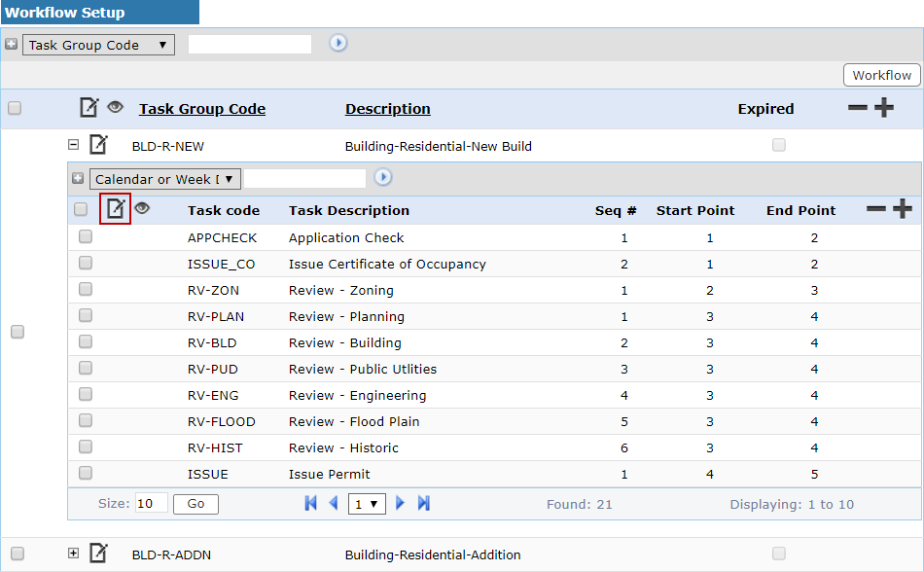Screen dimensions: 924x572
Task: Click the plus icon in Task Group header
Action: (x=883, y=108)
